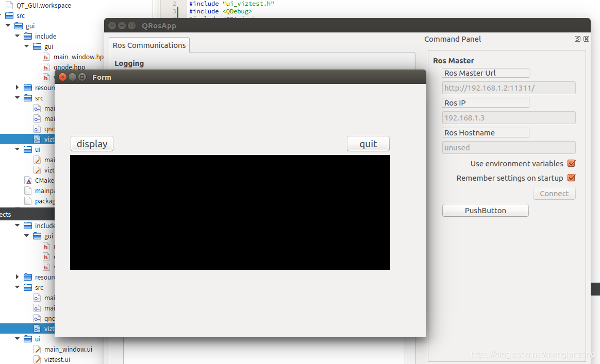Select the qnode.hpp header file icon

coord(46,67)
